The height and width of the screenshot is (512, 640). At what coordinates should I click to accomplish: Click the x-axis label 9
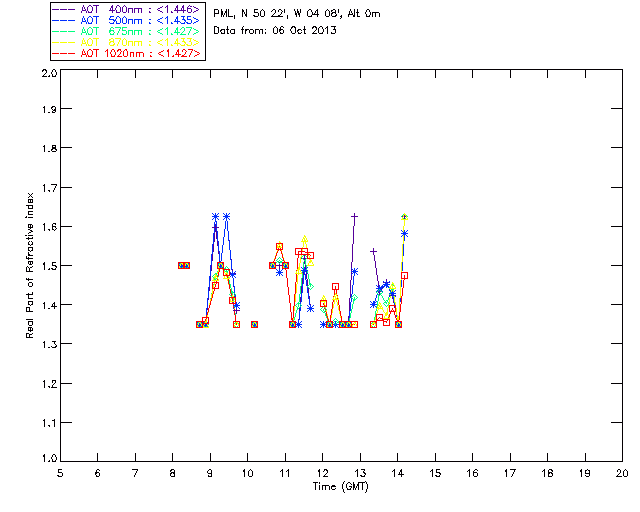(x=210, y=473)
